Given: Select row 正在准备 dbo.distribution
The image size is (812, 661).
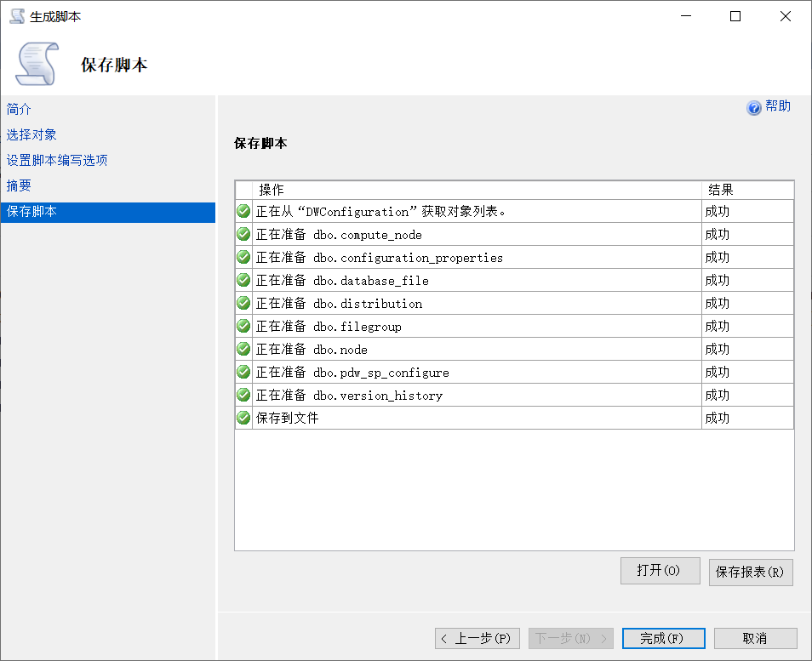Looking at the screenshot, I should coord(514,304).
